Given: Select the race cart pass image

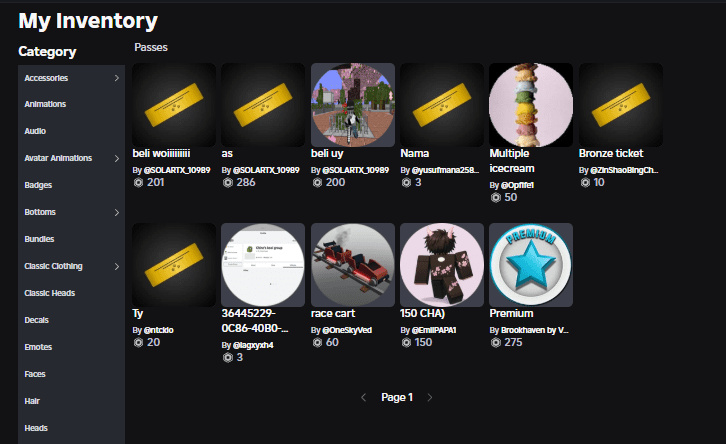Looking at the screenshot, I should click(x=352, y=265).
